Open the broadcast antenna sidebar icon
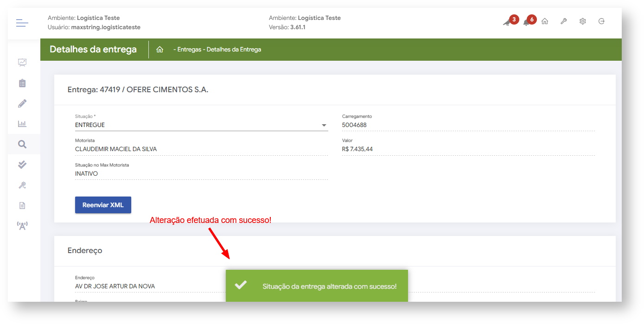This screenshot has width=644, height=324. pos(22,226)
